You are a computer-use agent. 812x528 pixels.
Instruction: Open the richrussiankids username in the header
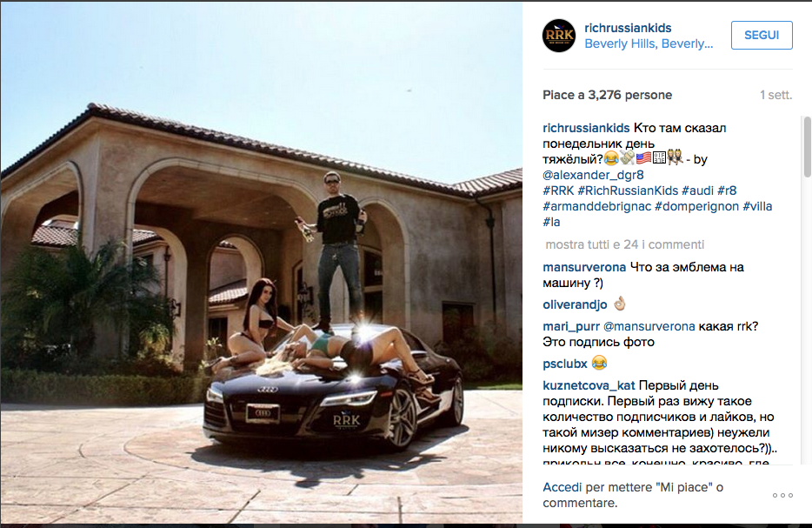click(x=628, y=28)
